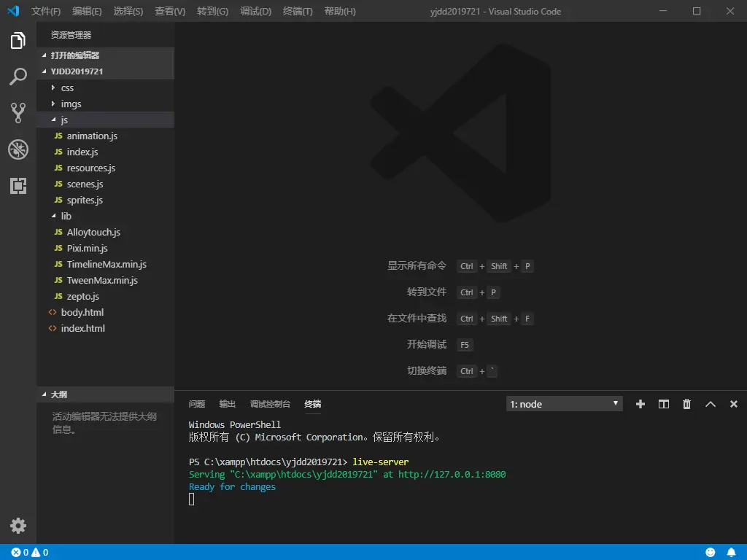The height and width of the screenshot is (560, 747).
Task: Click 转到文件 shortcut hint
Action: (427, 292)
